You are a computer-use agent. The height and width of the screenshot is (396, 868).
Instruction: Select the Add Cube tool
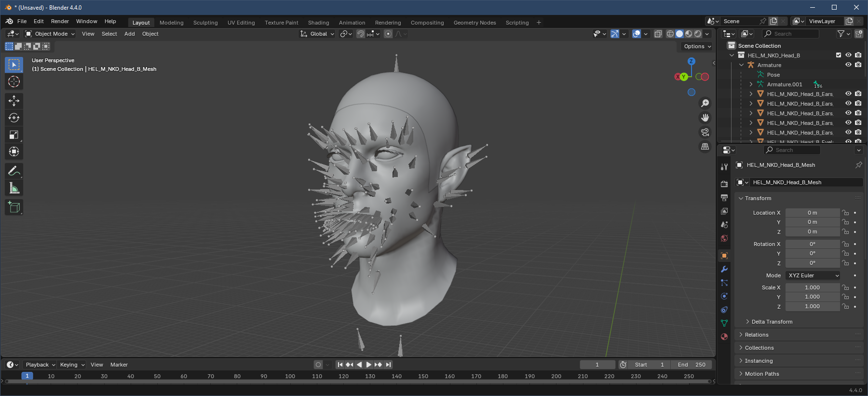[x=14, y=207]
